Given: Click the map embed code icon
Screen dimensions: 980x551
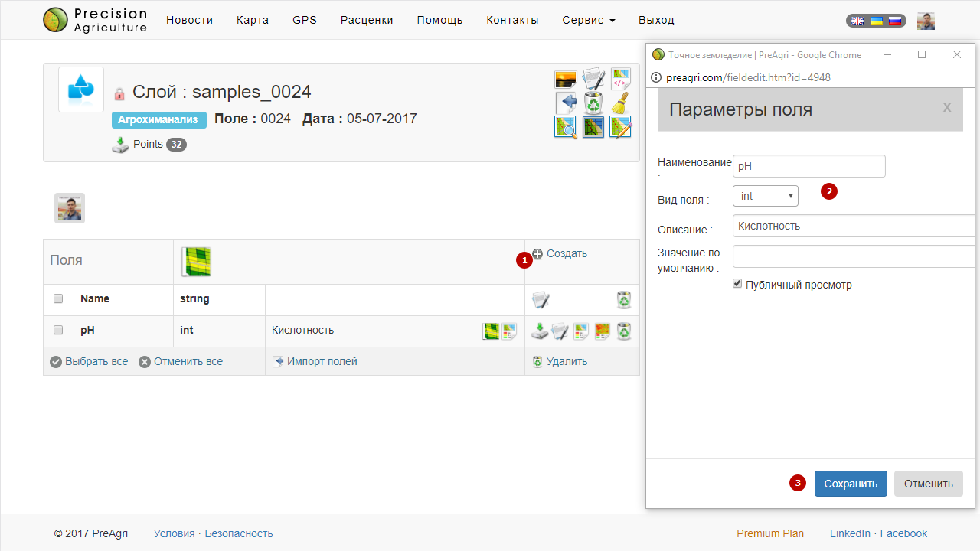Looking at the screenshot, I should pyautogui.click(x=620, y=79).
